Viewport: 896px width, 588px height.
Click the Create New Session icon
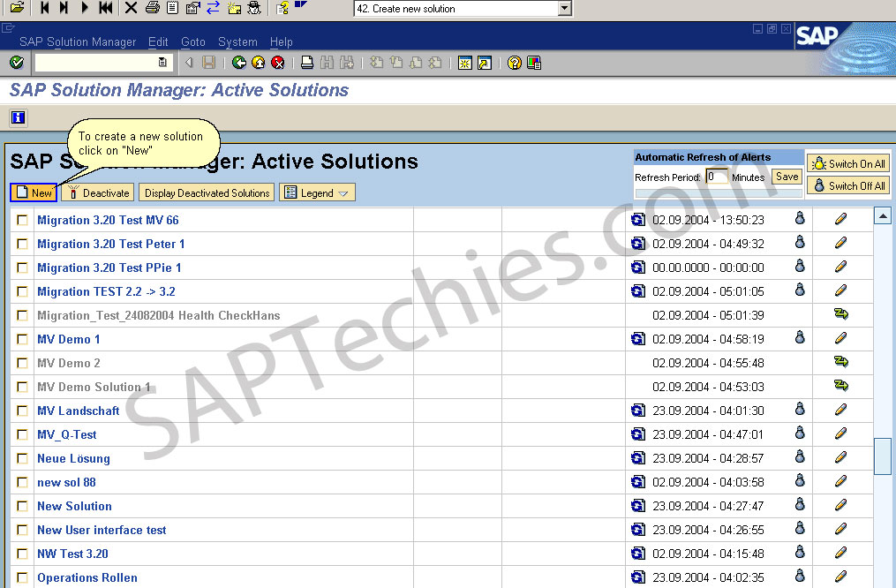[464, 63]
